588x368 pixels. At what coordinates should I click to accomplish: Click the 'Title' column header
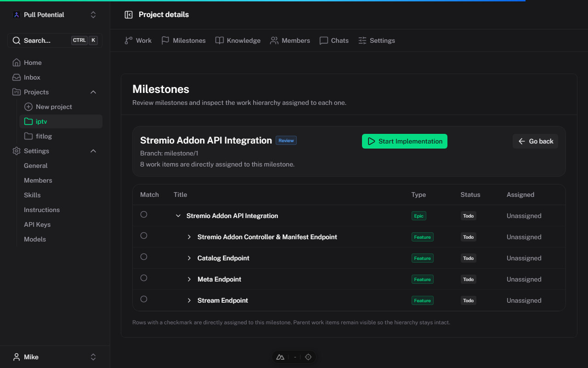[x=181, y=195]
